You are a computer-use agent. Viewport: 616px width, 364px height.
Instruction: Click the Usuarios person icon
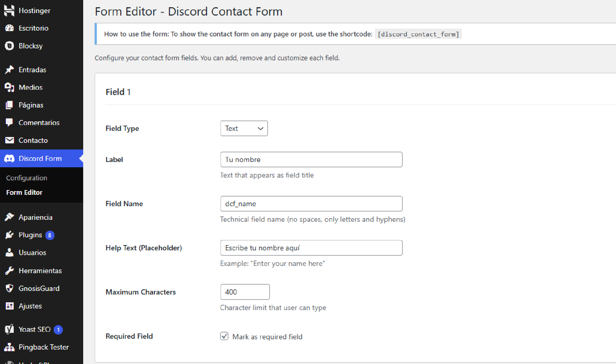pos(9,253)
